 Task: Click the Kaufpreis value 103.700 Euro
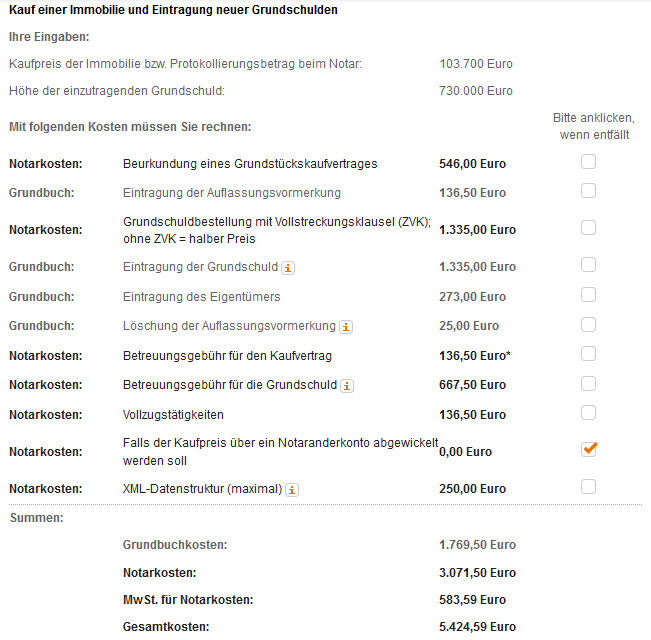point(476,64)
